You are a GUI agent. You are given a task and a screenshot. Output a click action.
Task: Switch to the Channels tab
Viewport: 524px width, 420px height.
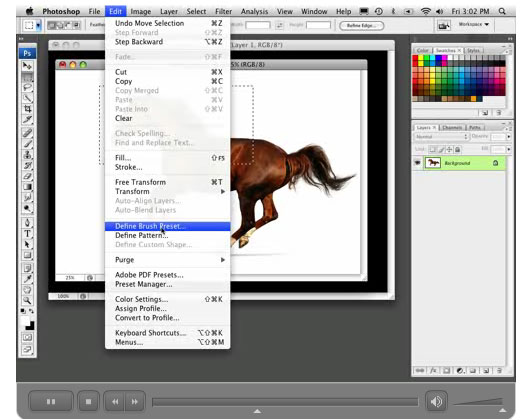click(x=452, y=127)
